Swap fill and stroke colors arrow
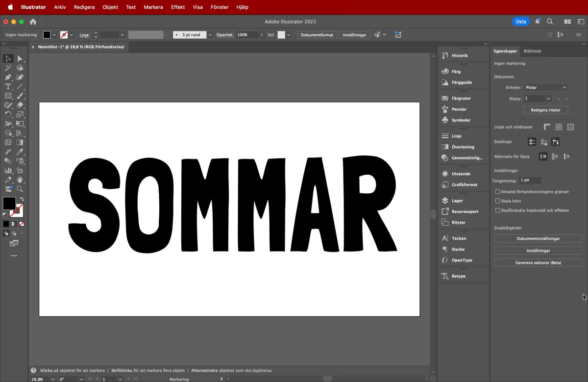Screen dimensions: 588x382 (x=22, y=199)
